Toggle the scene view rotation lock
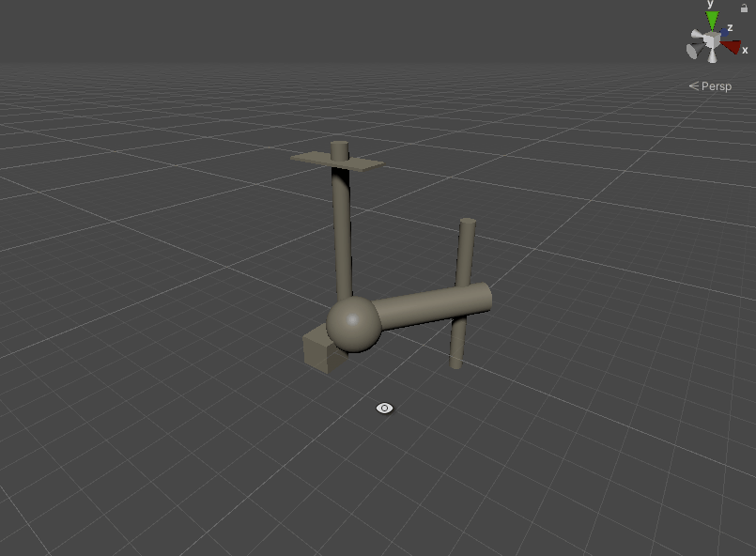This screenshot has height=556, width=756. [x=745, y=8]
